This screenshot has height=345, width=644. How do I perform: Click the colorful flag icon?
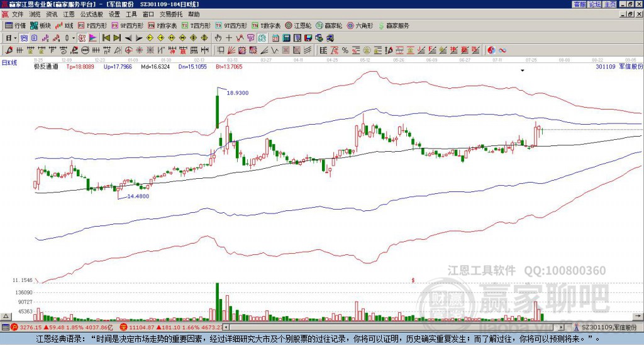(93, 38)
